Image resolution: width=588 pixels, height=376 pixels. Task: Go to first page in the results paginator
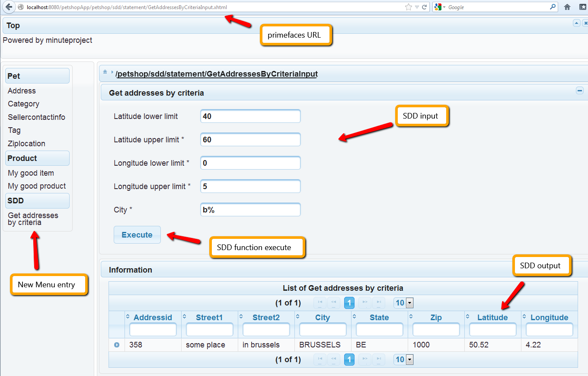point(320,303)
